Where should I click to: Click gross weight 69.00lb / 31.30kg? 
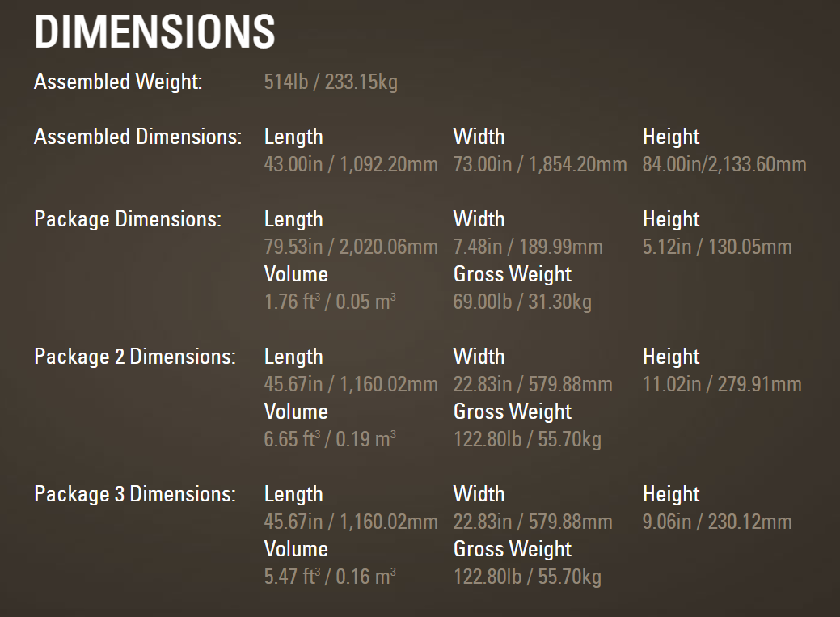pyautogui.click(x=523, y=302)
